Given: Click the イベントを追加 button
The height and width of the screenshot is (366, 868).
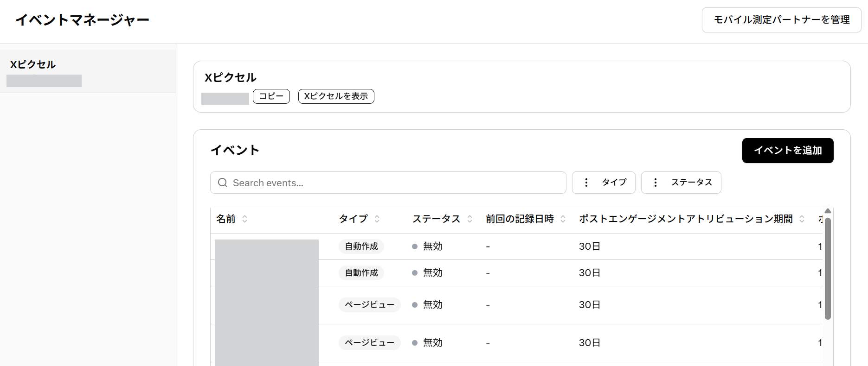Looking at the screenshot, I should click(787, 151).
